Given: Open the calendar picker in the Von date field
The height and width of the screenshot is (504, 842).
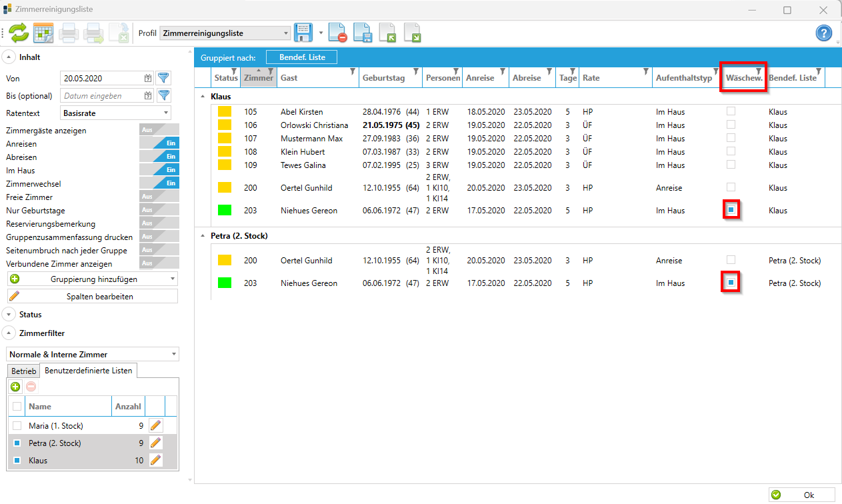Looking at the screenshot, I should (x=148, y=78).
